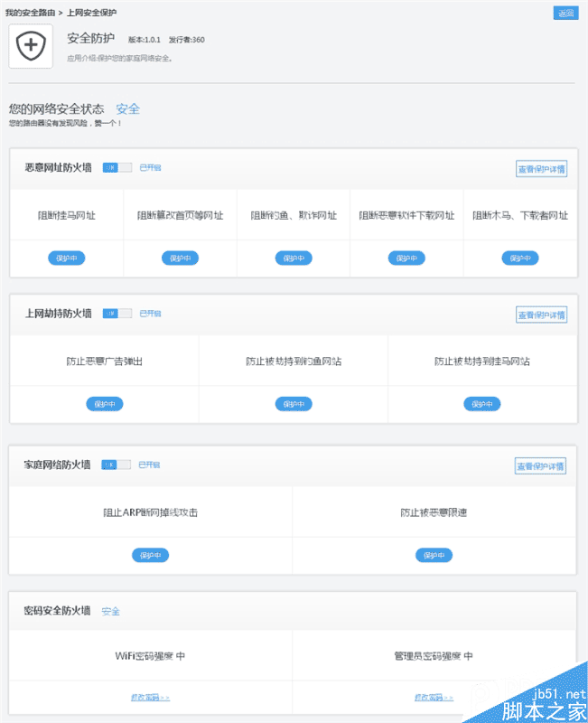Click 已开启 status next to 家庭网络防火墙
Image resolution: width=588 pixels, height=723 pixels.
tap(149, 465)
